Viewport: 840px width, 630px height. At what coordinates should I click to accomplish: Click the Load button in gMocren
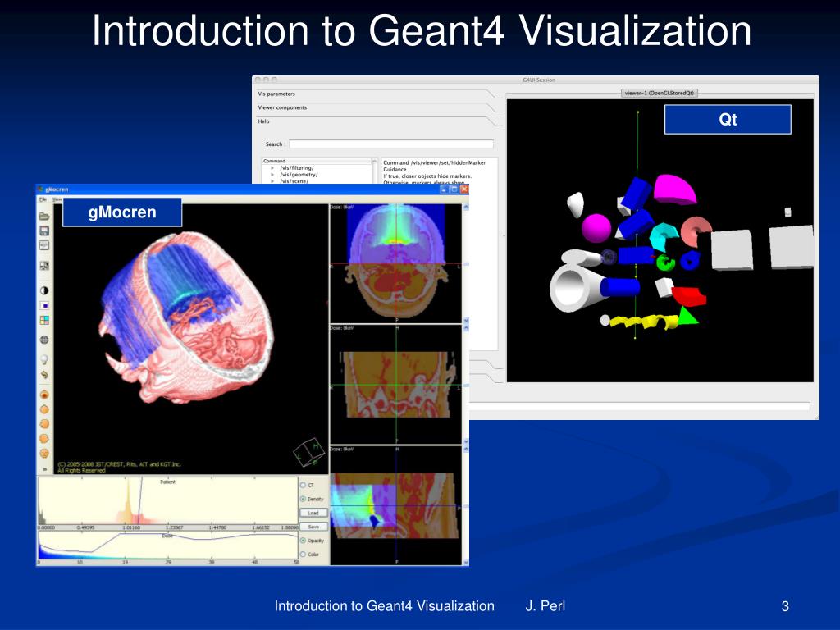click(313, 513)
